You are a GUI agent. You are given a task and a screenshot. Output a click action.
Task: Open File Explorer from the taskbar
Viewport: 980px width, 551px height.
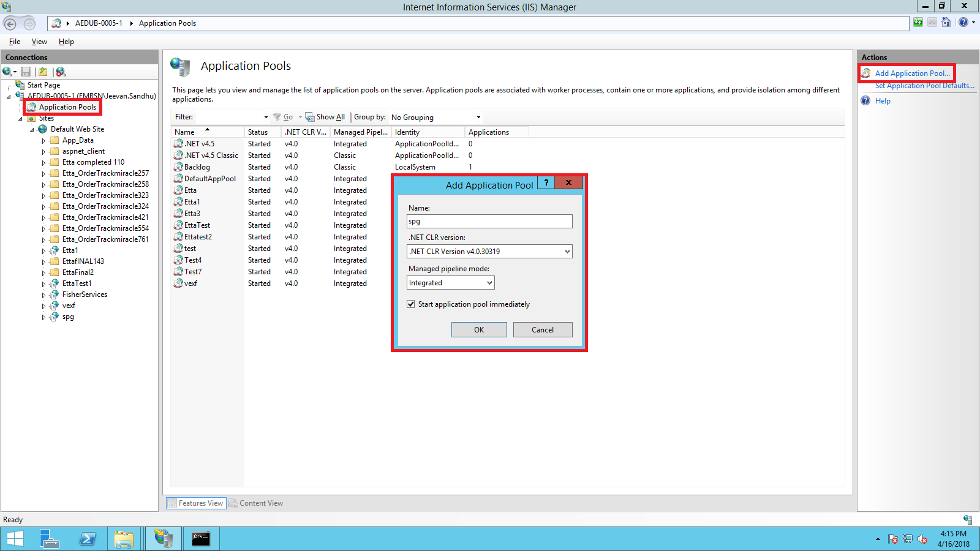pos(124,539)
